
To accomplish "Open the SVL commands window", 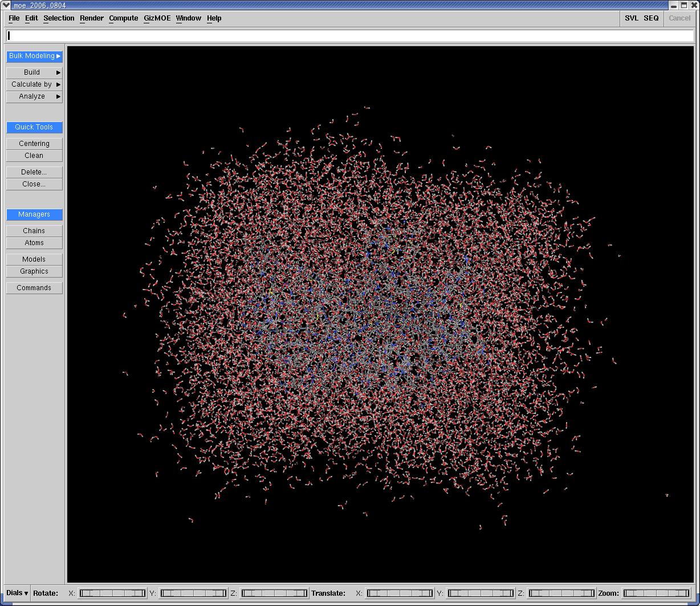I will (x=631, y=18).
